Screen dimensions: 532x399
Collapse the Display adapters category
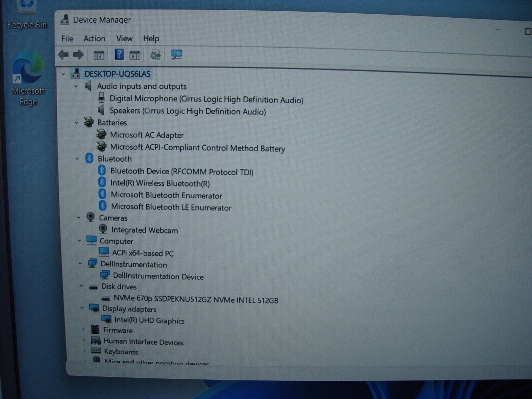[82, 308]
